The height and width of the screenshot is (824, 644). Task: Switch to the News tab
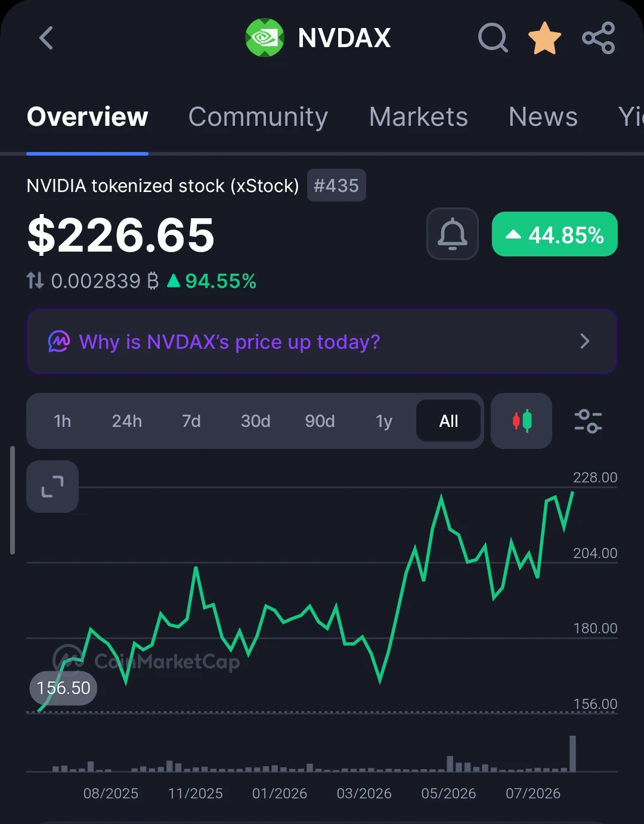point(543,117)
